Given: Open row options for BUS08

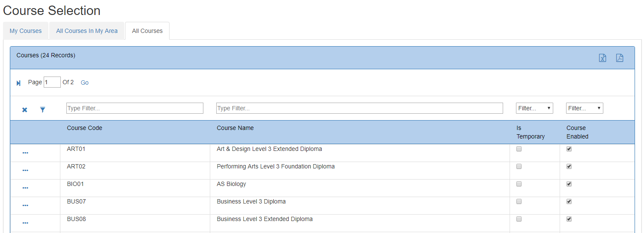Looking at the screenshot, I should (25, 223).
